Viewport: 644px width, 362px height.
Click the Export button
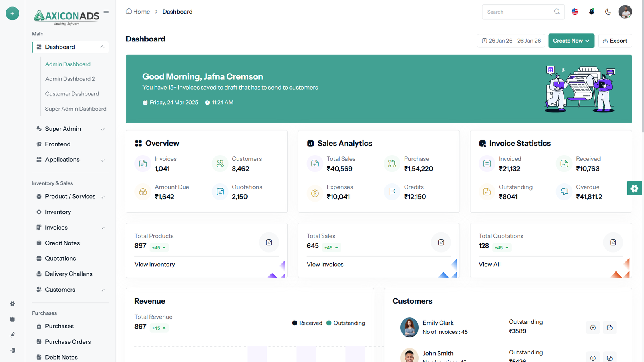(x=615, y=41)
